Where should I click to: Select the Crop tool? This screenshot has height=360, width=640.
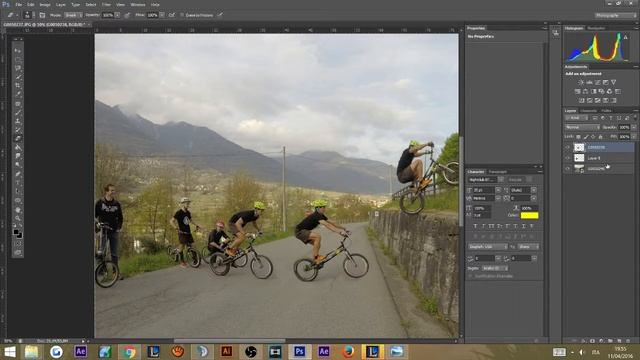(18, 86)
